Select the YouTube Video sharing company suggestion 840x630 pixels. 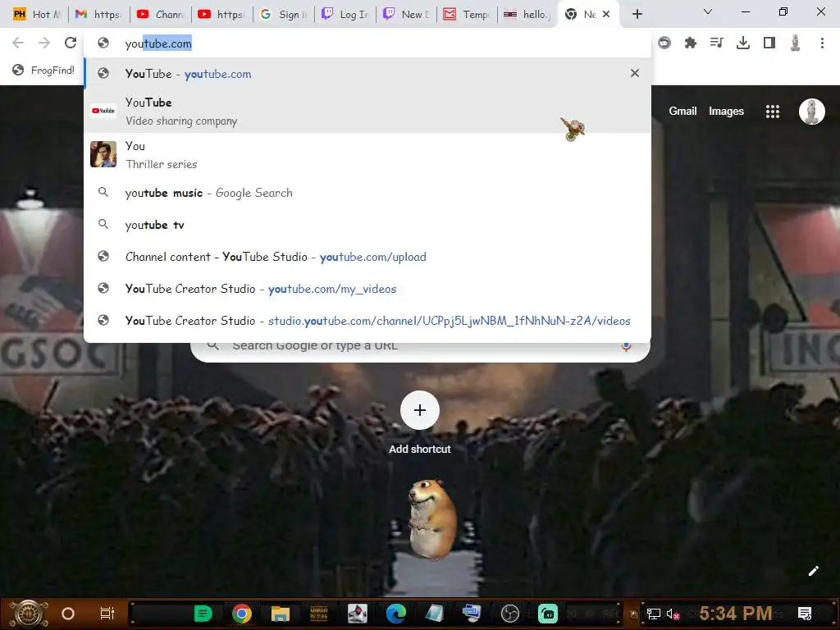pyautogui.click(x=367, y=111)
